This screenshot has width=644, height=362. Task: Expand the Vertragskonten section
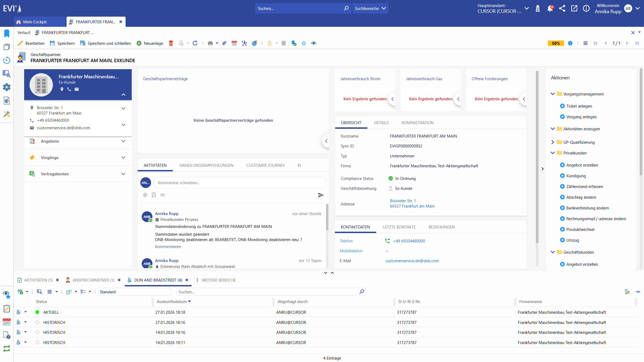(123, 174)
